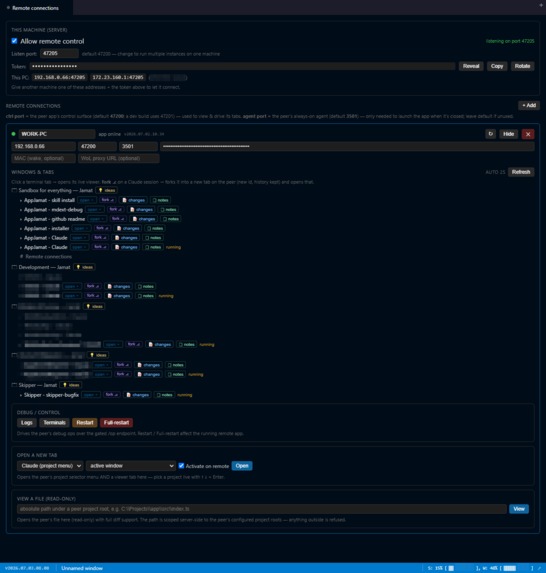Focus the WoL proxy URL field
The width and height of the screenshot is (546, 573).
tap(119, 158)
